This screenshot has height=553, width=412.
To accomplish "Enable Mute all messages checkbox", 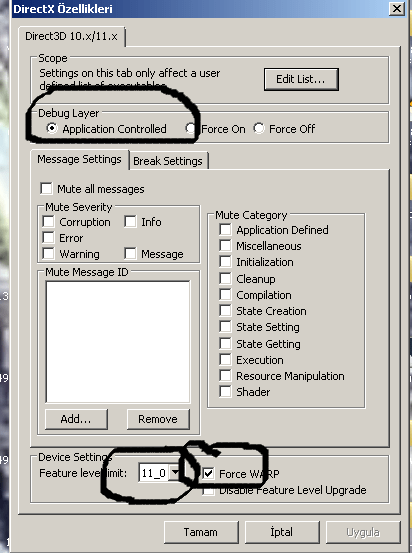I will 47,189.
